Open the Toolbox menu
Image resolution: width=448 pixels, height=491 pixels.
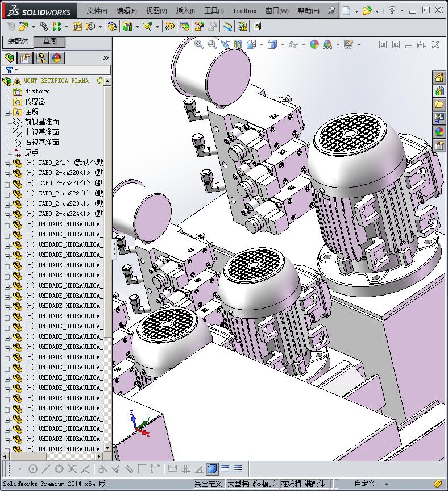click(244, 11)
